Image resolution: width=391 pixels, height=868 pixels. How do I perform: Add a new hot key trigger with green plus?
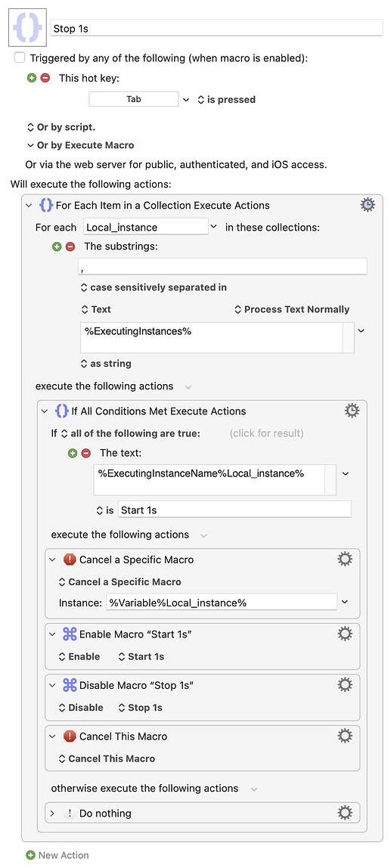32,78
